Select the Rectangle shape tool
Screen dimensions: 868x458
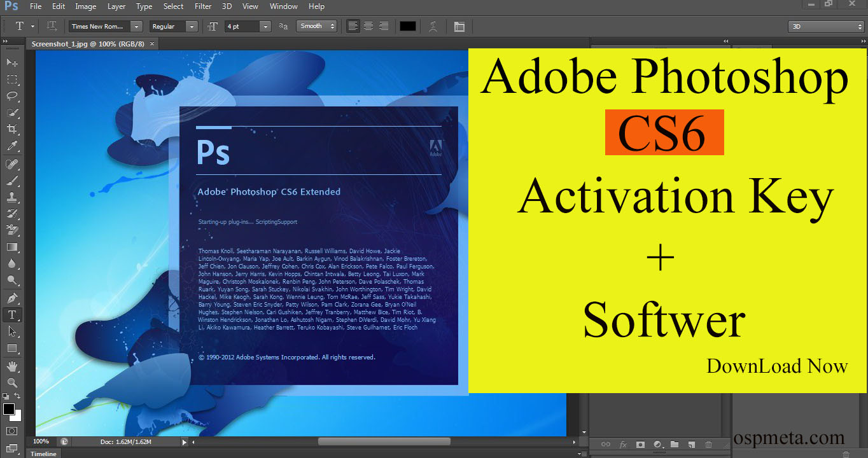point(11,348)
